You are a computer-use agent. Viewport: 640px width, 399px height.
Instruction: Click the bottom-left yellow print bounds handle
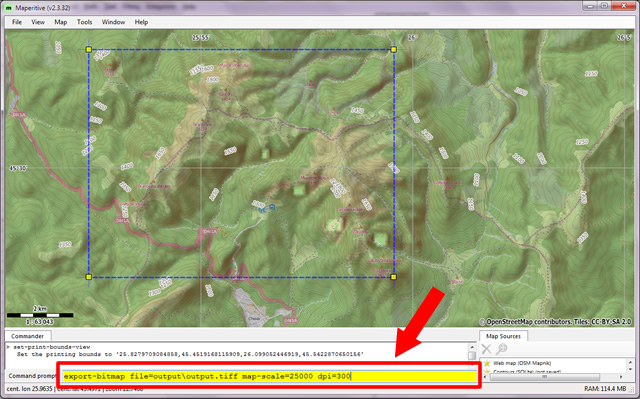(x=89, y=277)
